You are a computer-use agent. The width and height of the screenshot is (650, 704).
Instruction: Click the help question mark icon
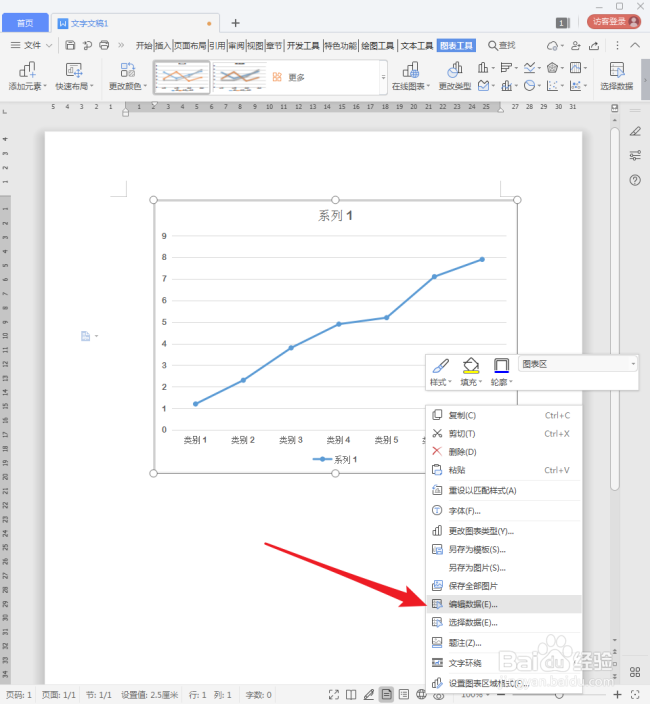click(635, 180)
